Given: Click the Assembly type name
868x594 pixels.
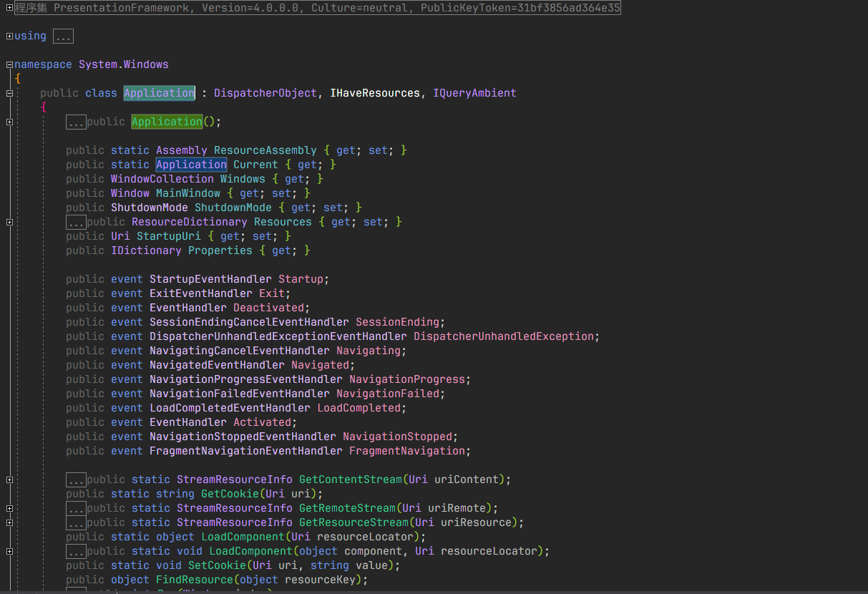Looking at the screenshot, I should [182, 150].
